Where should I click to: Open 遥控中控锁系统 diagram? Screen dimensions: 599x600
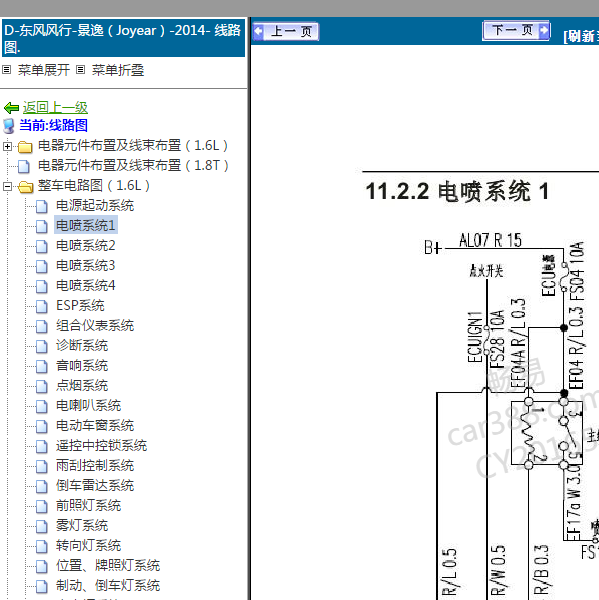(x=101, y=445)
